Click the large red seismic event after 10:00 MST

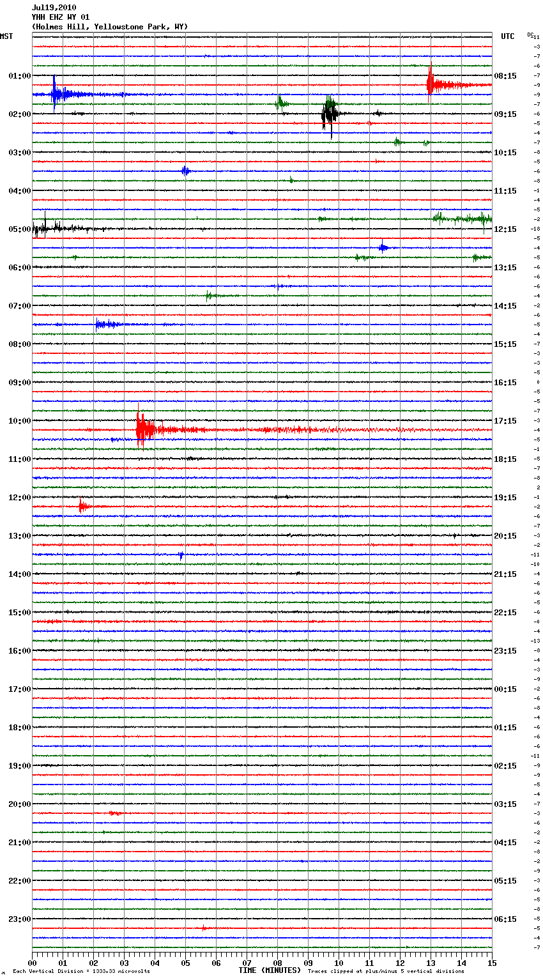146,428
